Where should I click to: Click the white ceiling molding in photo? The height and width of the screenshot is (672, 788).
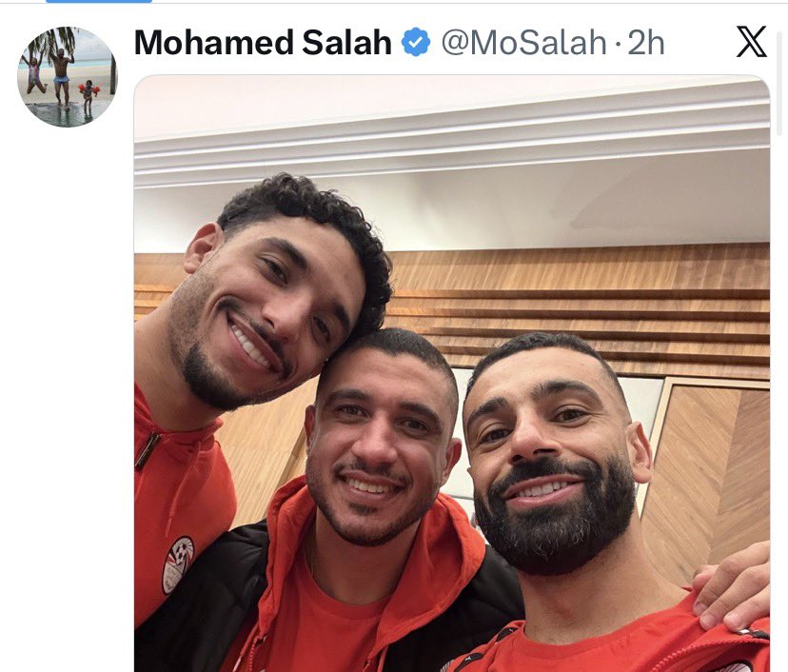coord(452,146)
